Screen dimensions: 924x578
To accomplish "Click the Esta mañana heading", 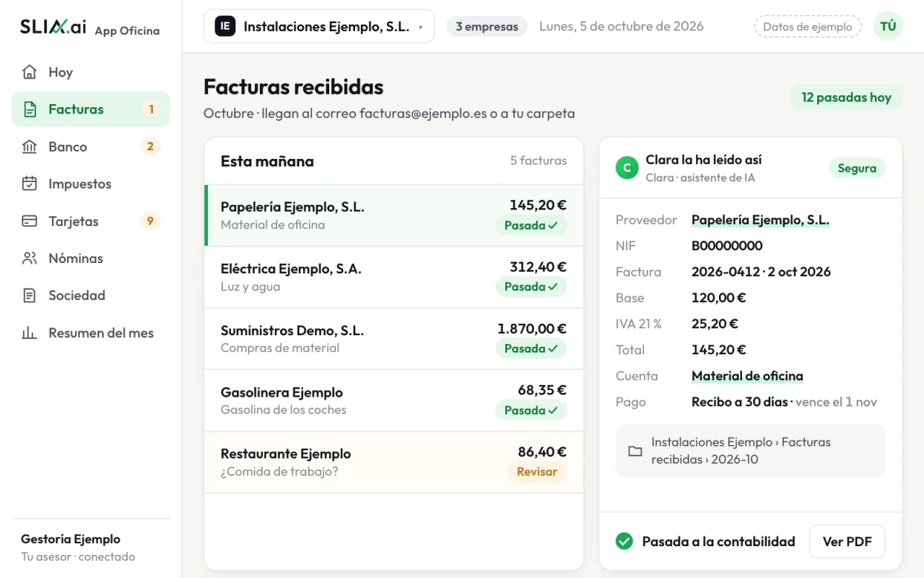I will 267,162.
